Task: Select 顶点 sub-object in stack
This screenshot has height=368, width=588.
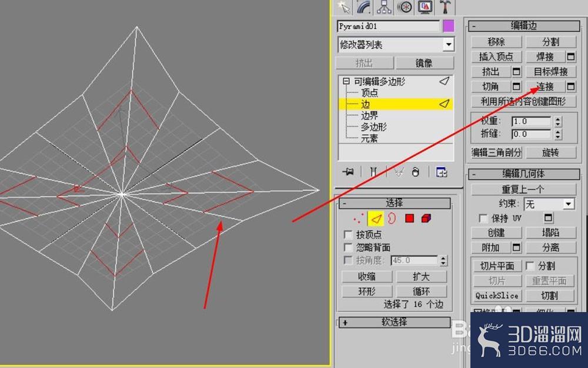Action: [369, 92]
